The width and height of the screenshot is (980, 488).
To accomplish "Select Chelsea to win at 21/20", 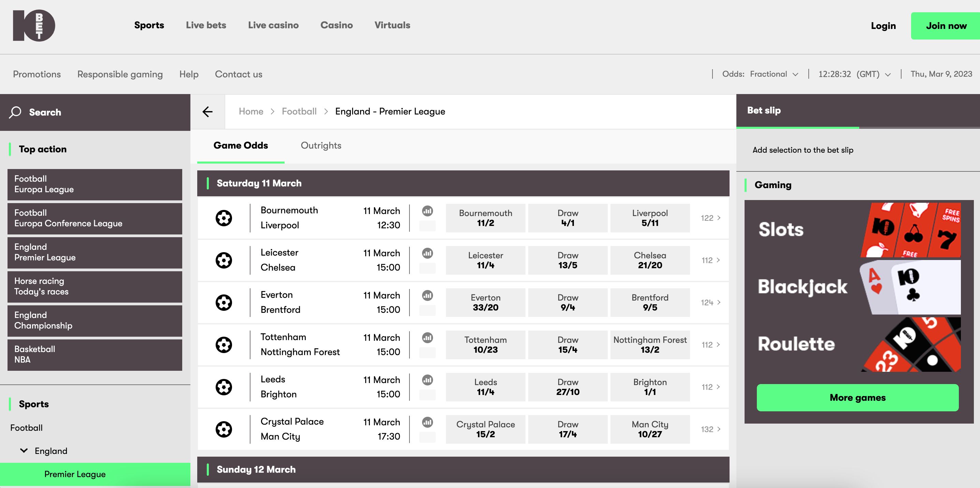I will pos(650,260).
